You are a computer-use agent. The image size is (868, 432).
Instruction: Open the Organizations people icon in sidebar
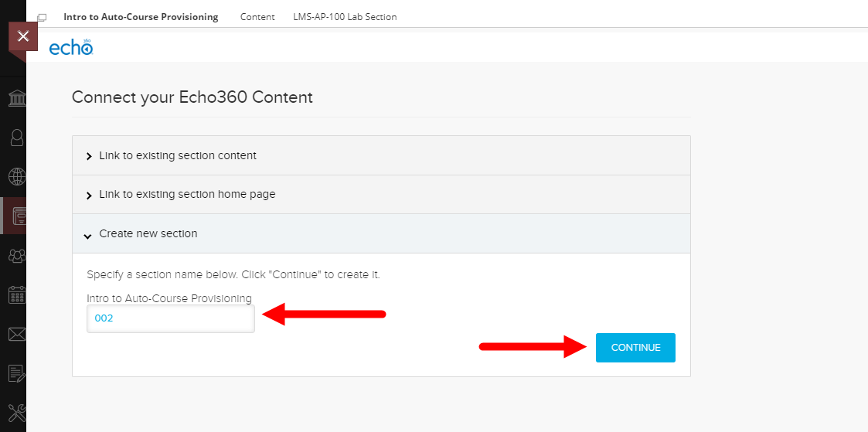click(17, 255)
